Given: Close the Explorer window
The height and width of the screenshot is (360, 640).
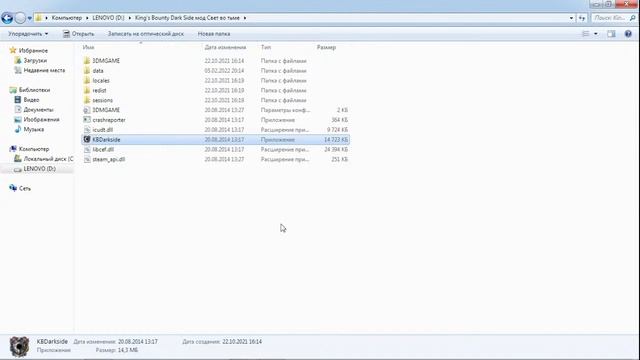Looking at the screenshot, I should point(627,4).
